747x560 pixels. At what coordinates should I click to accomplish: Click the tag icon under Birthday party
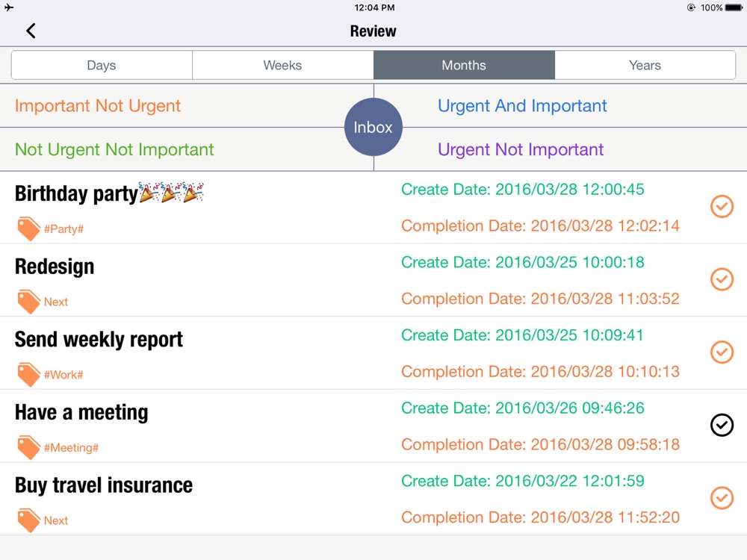pos(28,229)
